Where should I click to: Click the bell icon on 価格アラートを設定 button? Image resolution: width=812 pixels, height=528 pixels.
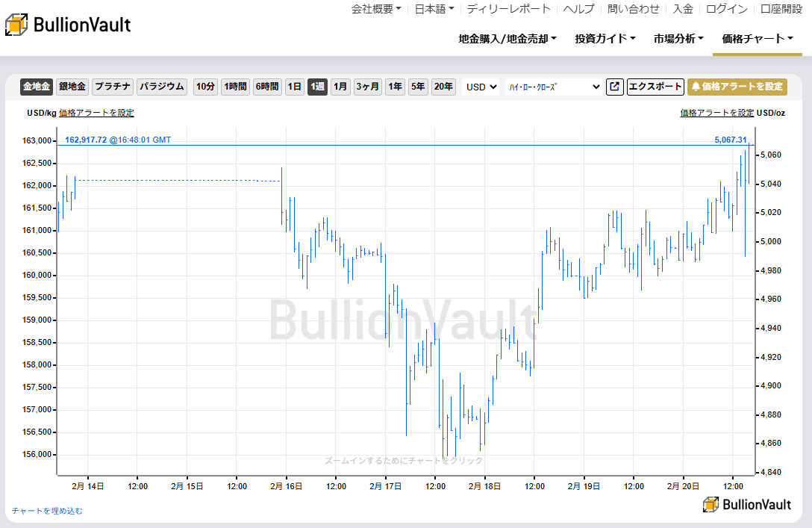(x=696, y=87)
